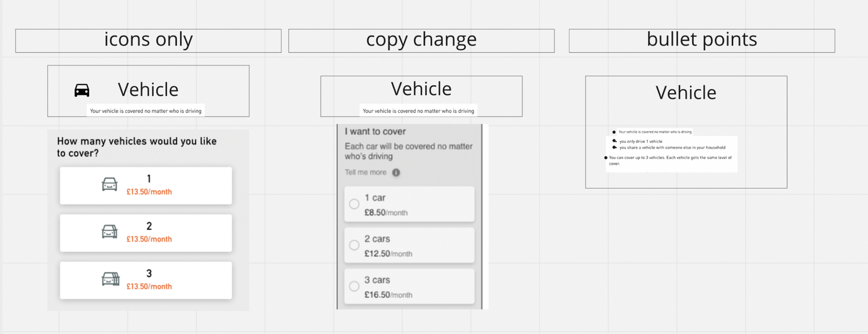Select the 'bullet points' header box
The height and width of the screenshot is (334, 868).
click(x=702, y=41)
